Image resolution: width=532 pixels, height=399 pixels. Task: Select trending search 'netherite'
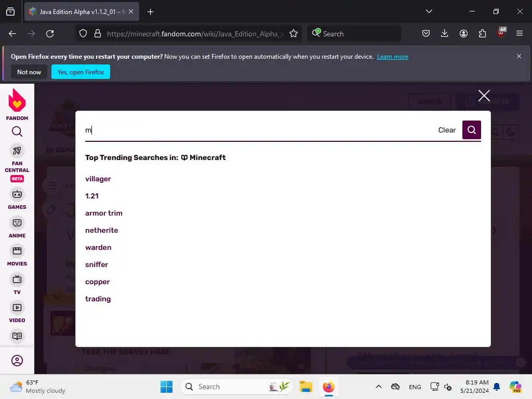pyautogui.click(x=102, y=230)
